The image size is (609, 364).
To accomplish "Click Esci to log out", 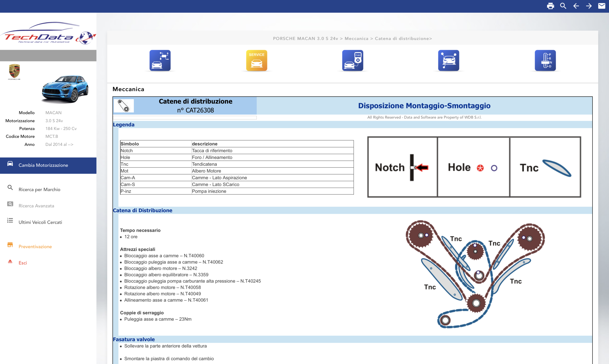I will coord(23,263).
